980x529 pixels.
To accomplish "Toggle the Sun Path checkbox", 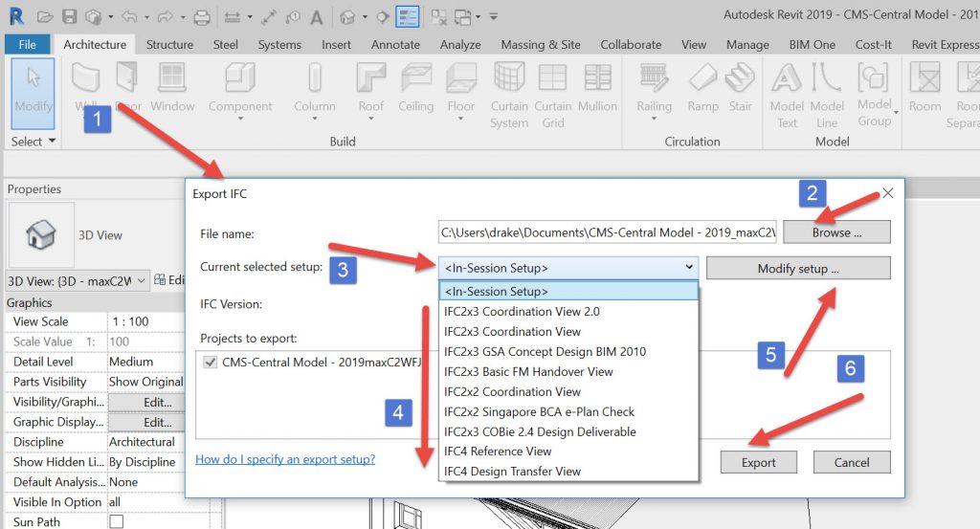I will (x=116, y=522).
